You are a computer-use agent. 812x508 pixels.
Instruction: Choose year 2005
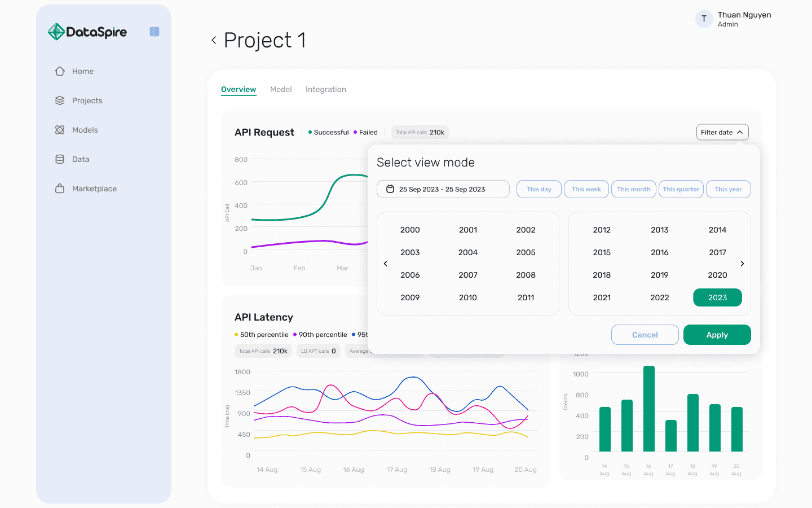pyautogui.click(x=526, y=252)
